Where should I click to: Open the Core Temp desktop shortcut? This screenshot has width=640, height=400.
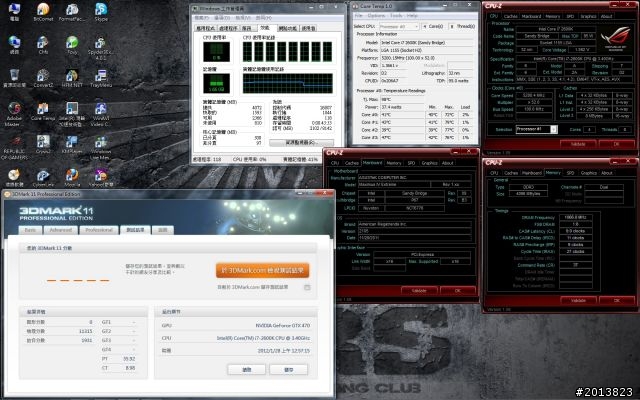[x=43, y=111]
